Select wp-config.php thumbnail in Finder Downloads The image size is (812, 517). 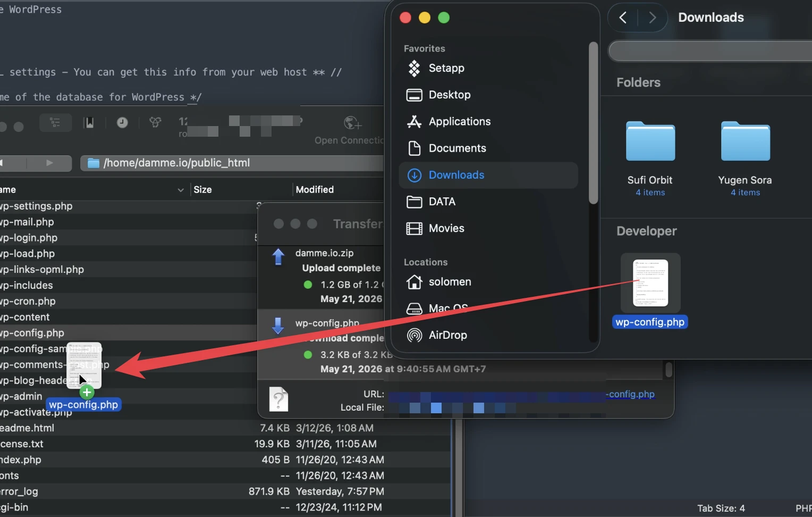pos(650,283)
